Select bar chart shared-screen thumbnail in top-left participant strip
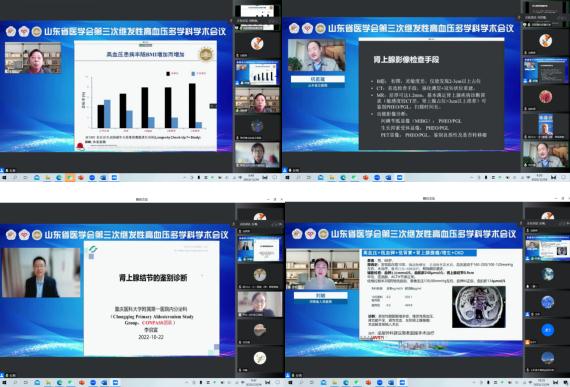The height and width of the screenshot is (387, 570). (x=257, y=72)
